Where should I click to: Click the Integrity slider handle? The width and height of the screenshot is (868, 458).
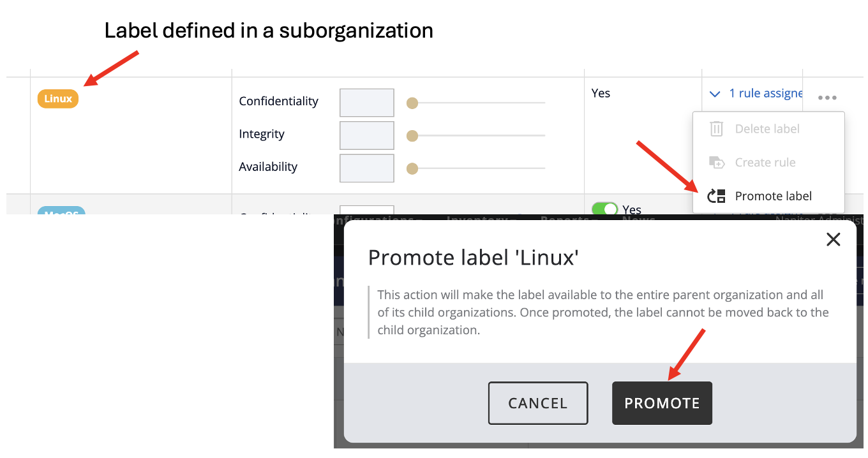click(412, 135)
